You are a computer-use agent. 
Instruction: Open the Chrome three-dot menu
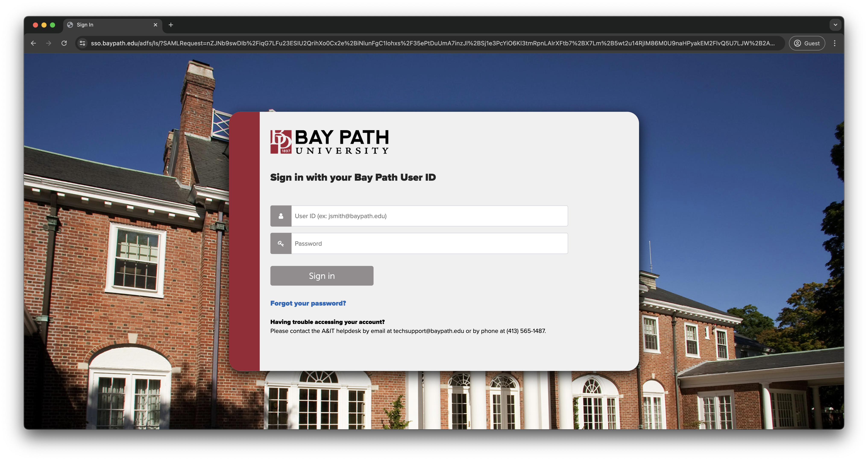pyautogui.click(x=834, y=43)
